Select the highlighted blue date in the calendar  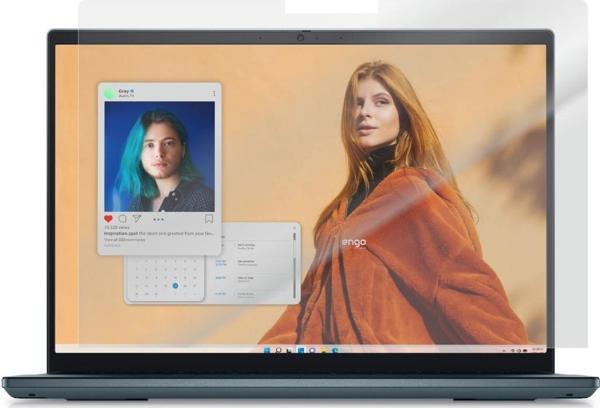click(175, 286)
